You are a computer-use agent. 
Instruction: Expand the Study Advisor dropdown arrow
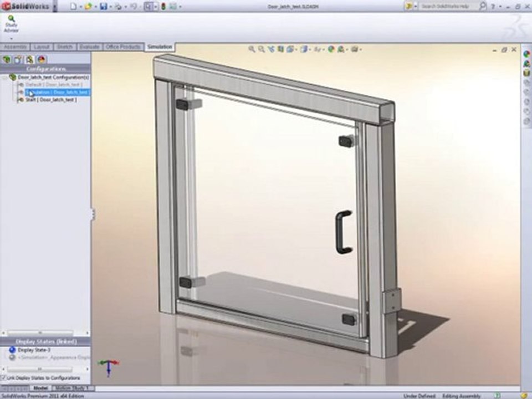[x=11, y=38]
